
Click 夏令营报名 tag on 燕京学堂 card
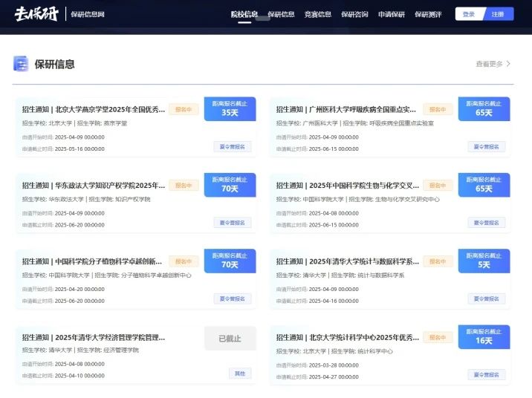pos(233,147)
